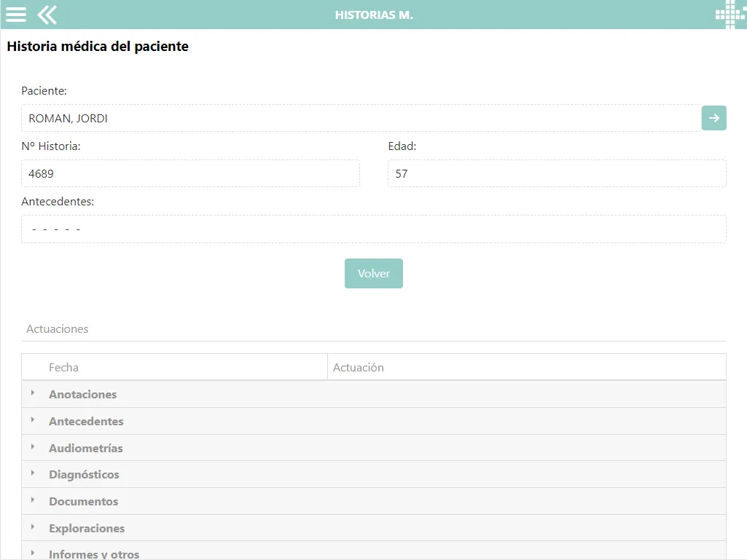Viewport: 747px width, 560px height.
Task: Expand the Diagnósticos row arrow
Action: tap(32, 473)
